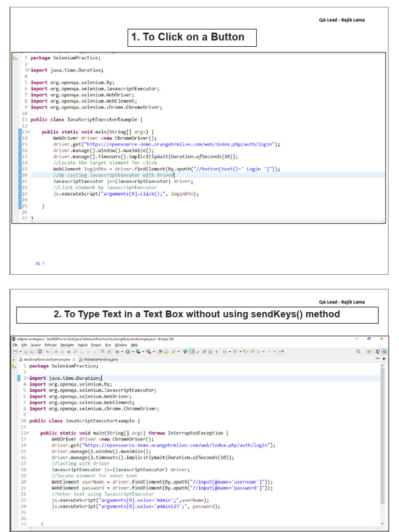Click the Last Edit Location arrow icon
The width and height of the screenshot is (399, 532).
(x=246, y=352)
